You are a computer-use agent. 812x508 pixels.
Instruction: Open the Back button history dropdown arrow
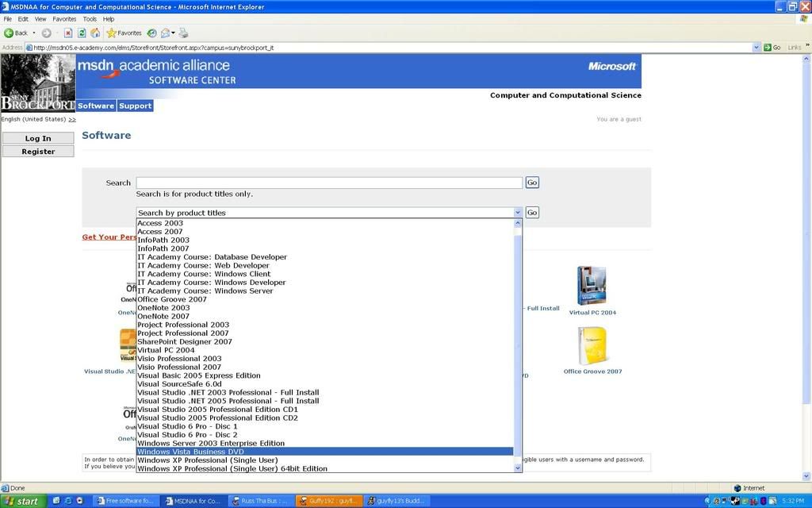pyautogui.click(x=34, y=33)
